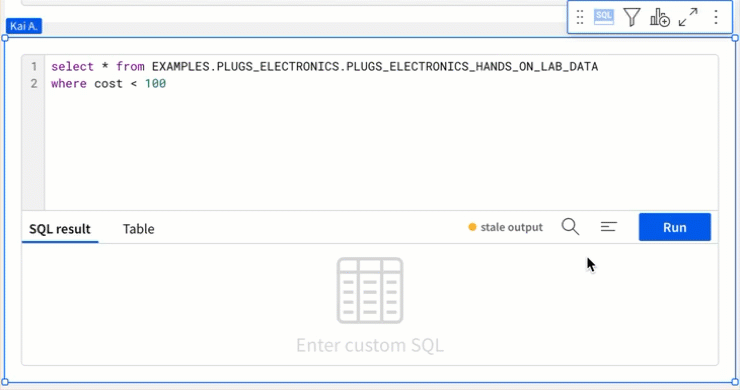Switch to the Table tab
The image size is (740, 390).
click(138, 229)
